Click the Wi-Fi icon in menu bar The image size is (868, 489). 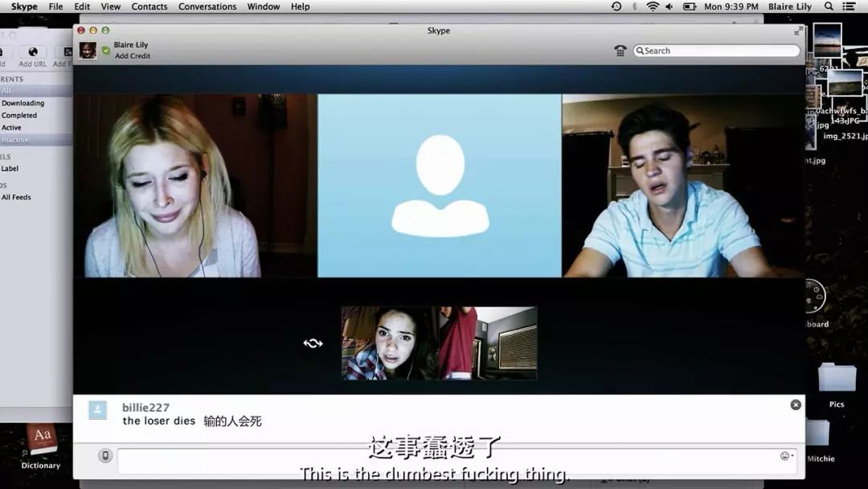coord(653,6)
